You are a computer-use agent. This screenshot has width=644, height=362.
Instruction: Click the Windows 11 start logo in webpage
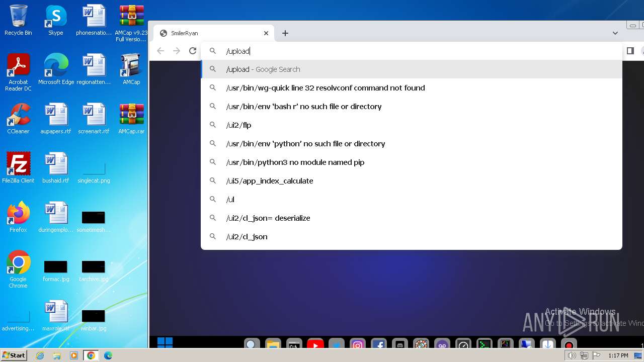pyautogui.click(x=165, y=343)
